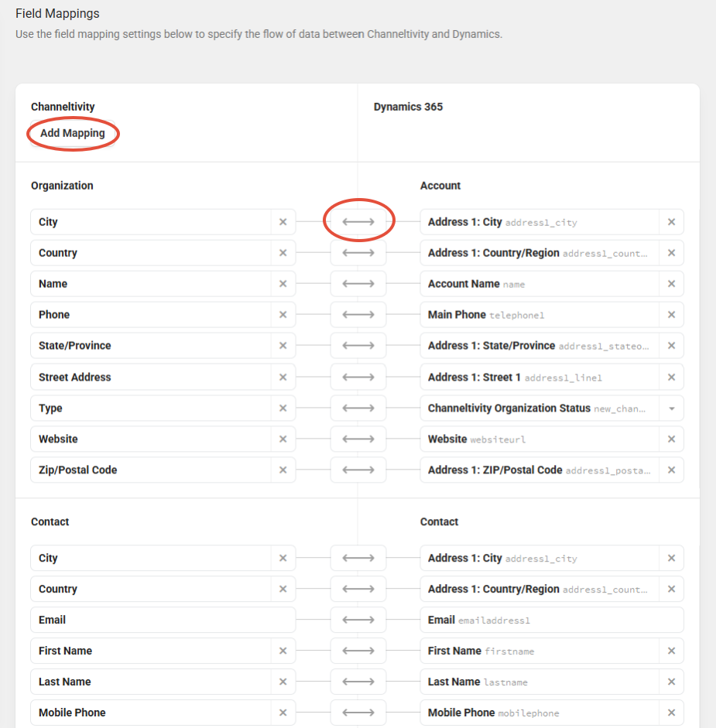The image size is (716, 728).
Task: Clear Account Address 1: Country/Region field
Action: coord(671,253)
